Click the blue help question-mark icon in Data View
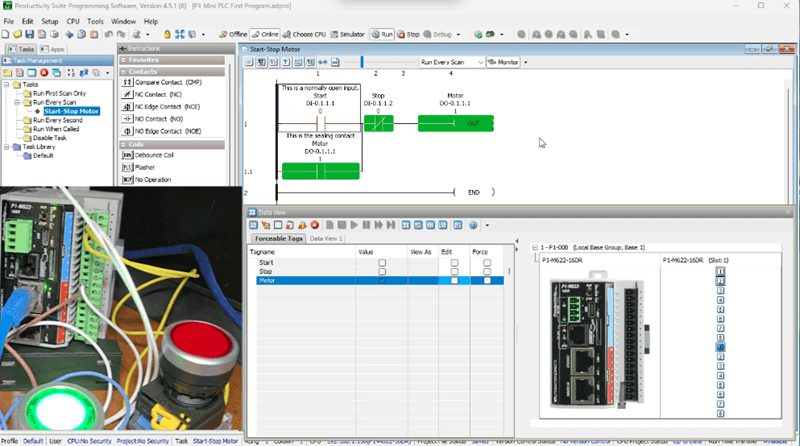This screenshot has width=800, height=446. point(473,225)
